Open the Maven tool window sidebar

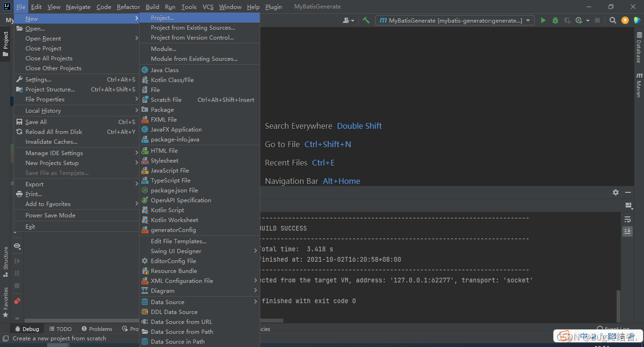click(x=639, y=85)
